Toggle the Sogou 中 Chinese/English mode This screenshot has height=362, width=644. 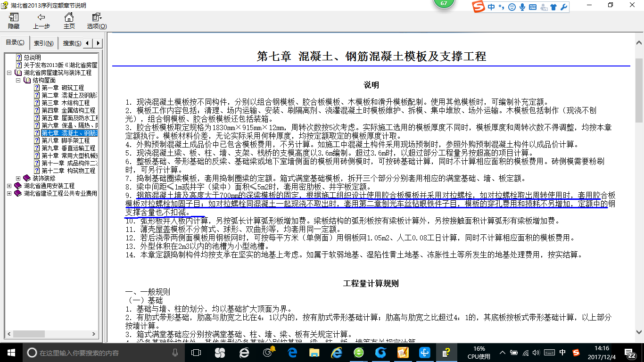point(492,7)
